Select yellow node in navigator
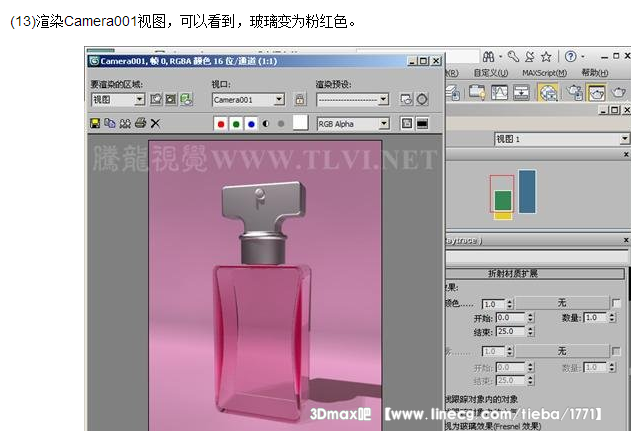The height and width of the screenshot is (431, 631). click(503, 217)
